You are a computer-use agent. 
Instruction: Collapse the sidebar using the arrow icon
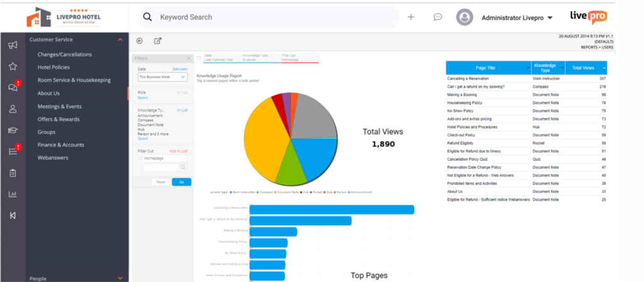tap(13, 215)
